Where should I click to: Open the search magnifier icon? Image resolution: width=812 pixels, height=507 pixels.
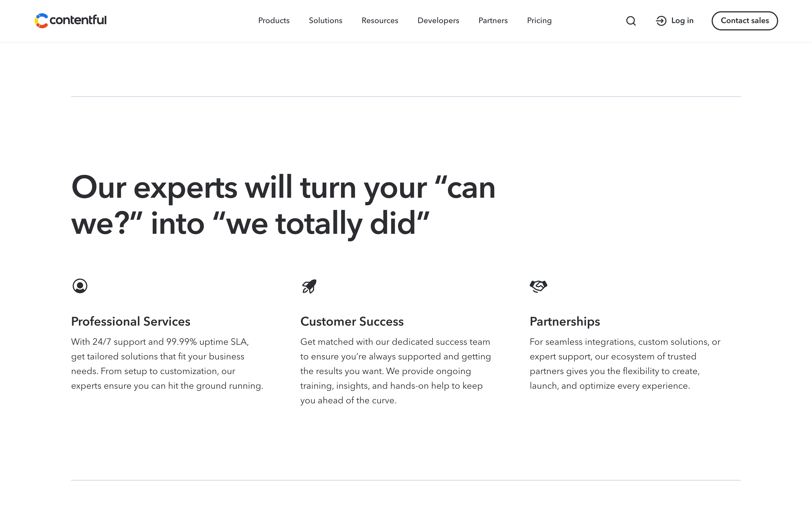click(631, 21)
